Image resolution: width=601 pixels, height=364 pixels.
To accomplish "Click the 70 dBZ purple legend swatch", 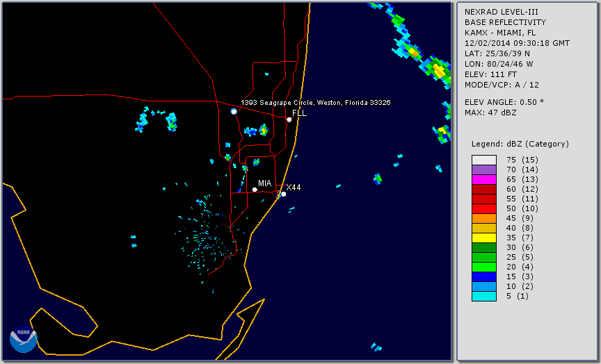I will 484,170.
